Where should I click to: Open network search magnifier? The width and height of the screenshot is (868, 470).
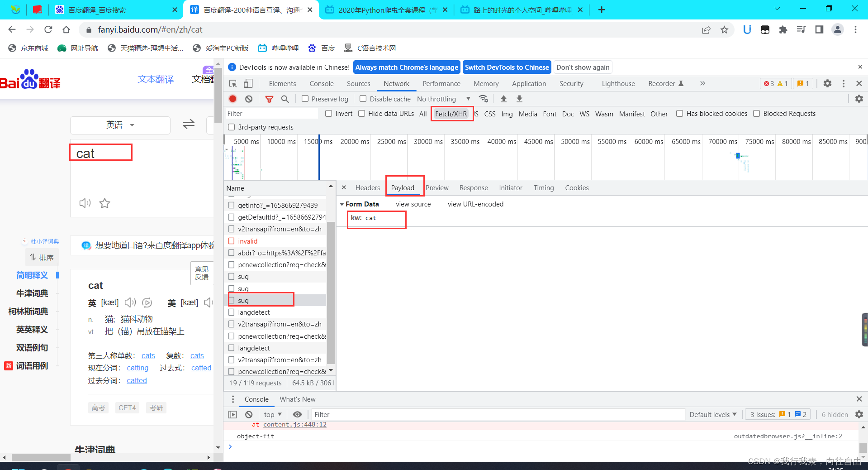[285, 99]
